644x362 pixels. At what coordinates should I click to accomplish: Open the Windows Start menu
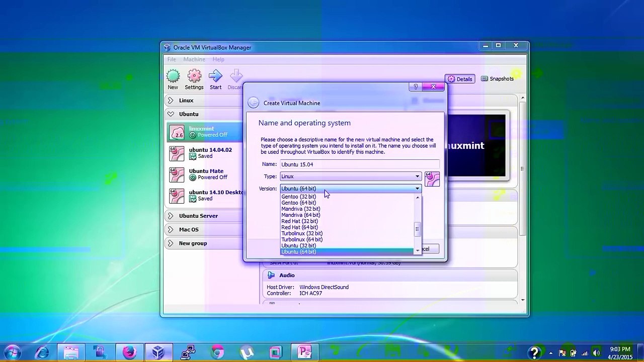click(13, 352)
